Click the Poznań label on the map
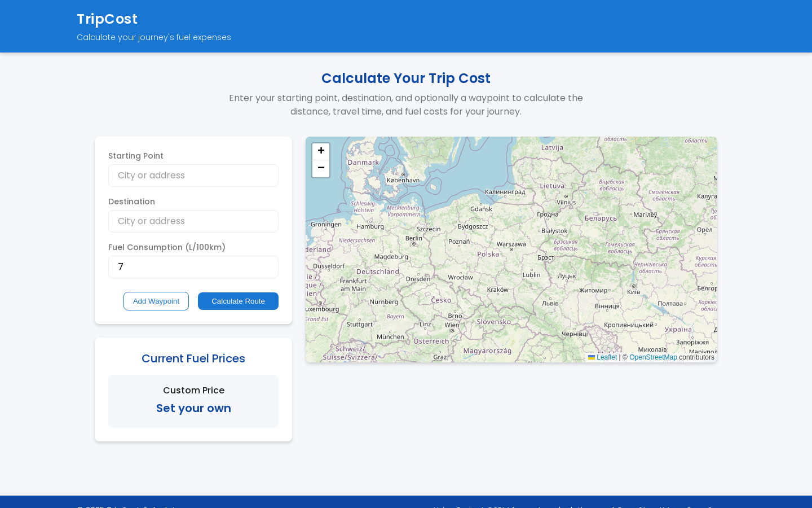Screen dimensions: 812x508 459,242
